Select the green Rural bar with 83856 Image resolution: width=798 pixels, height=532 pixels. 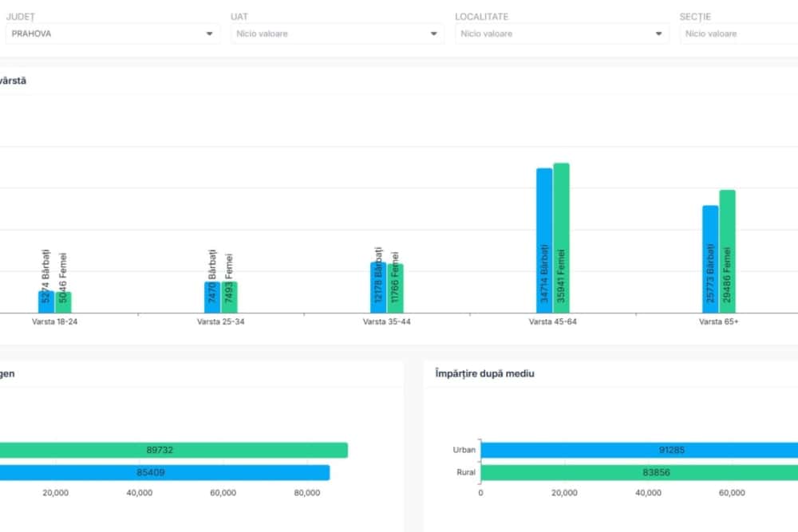pos(638,472)
